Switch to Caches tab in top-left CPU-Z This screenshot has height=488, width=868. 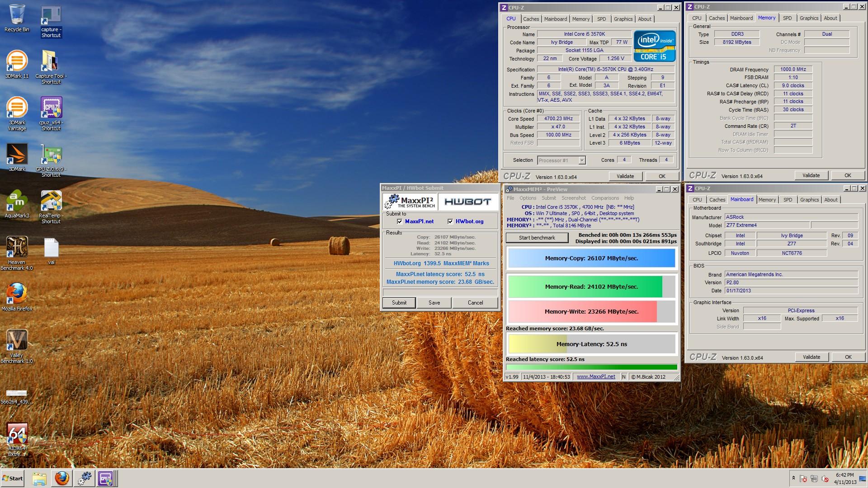pos(531,19)
